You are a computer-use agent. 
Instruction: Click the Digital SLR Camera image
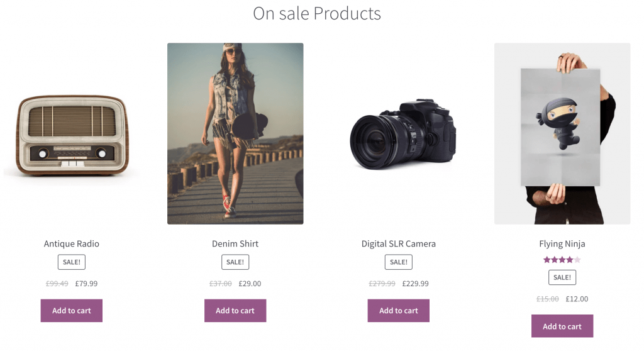[399, 133]
